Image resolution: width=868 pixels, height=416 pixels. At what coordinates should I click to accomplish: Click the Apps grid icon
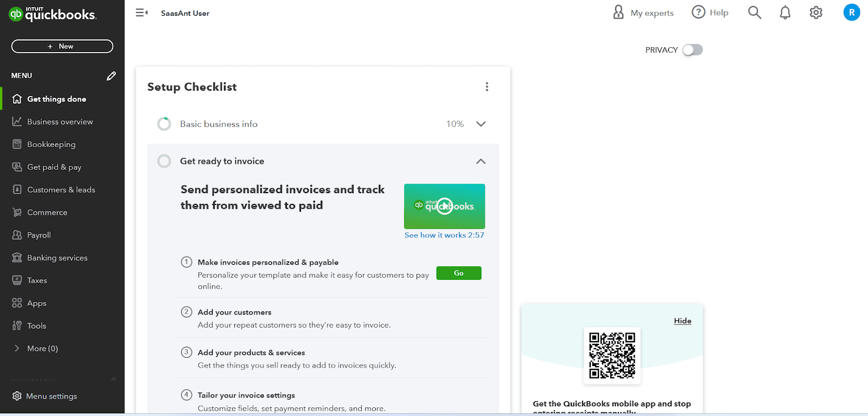tap(17, 303)
